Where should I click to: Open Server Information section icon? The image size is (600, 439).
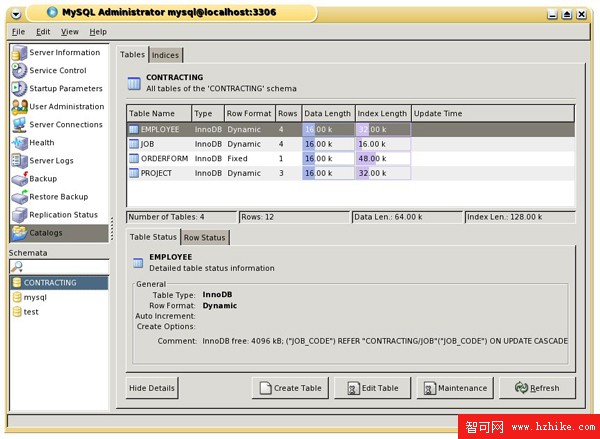pyautogui.click(x=19, y=52)
